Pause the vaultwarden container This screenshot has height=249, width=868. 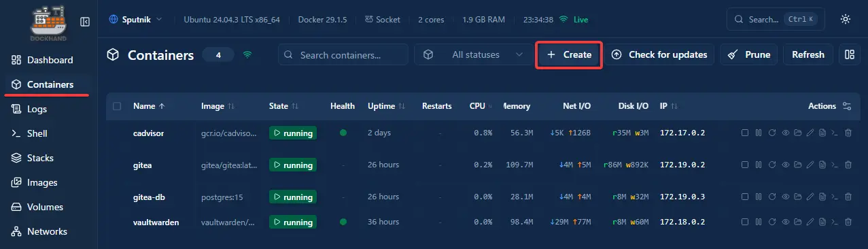coord(758,222)
